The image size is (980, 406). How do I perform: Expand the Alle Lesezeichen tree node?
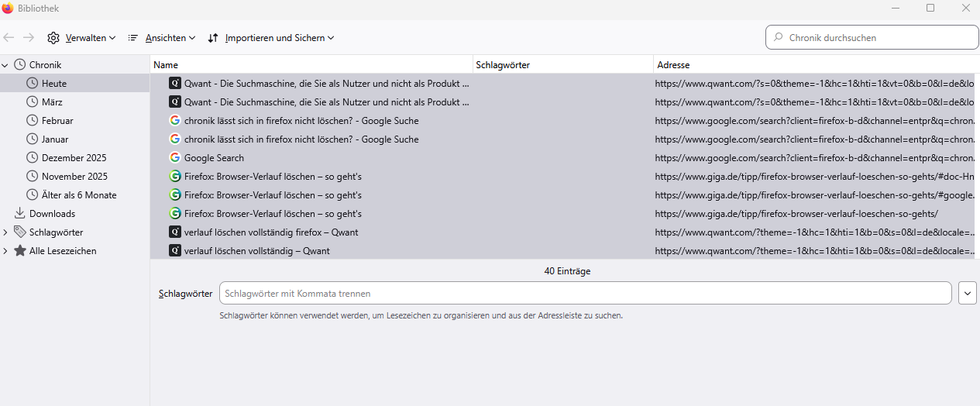tap(5, 251)
